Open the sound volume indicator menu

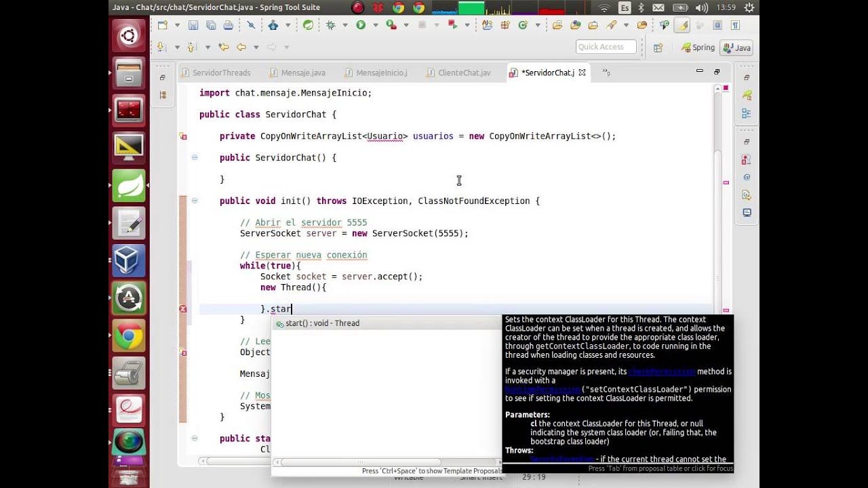click(703, 7)
